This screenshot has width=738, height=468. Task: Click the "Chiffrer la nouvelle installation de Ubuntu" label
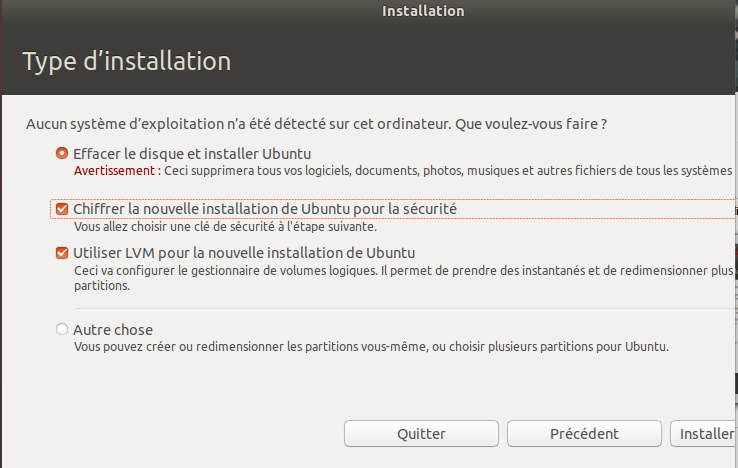coord(265,209)
